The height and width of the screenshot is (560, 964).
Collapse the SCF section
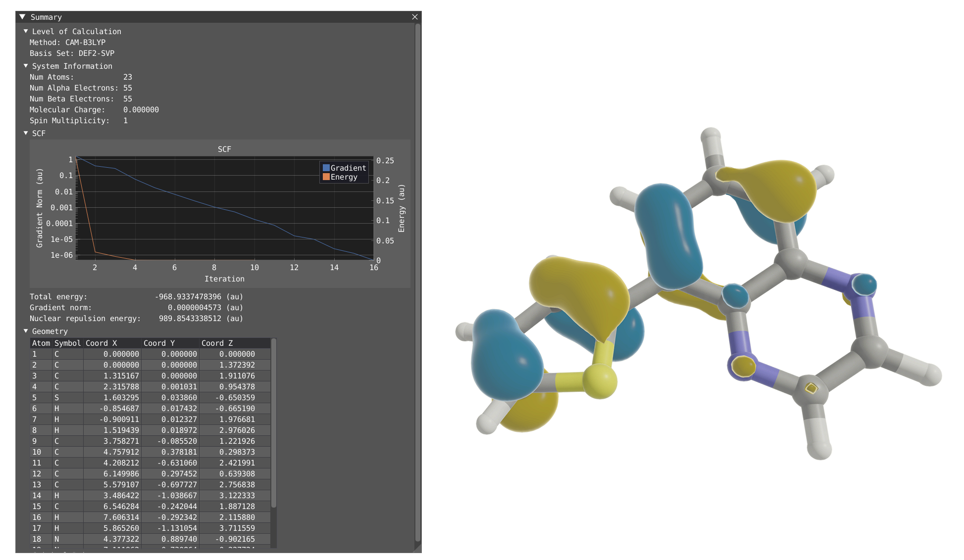[26, 133]
